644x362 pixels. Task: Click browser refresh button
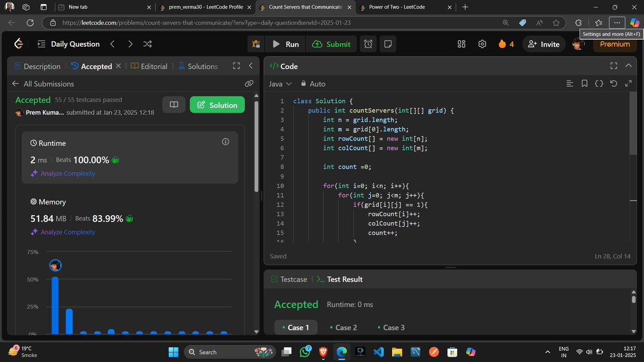tap(30, 23)
